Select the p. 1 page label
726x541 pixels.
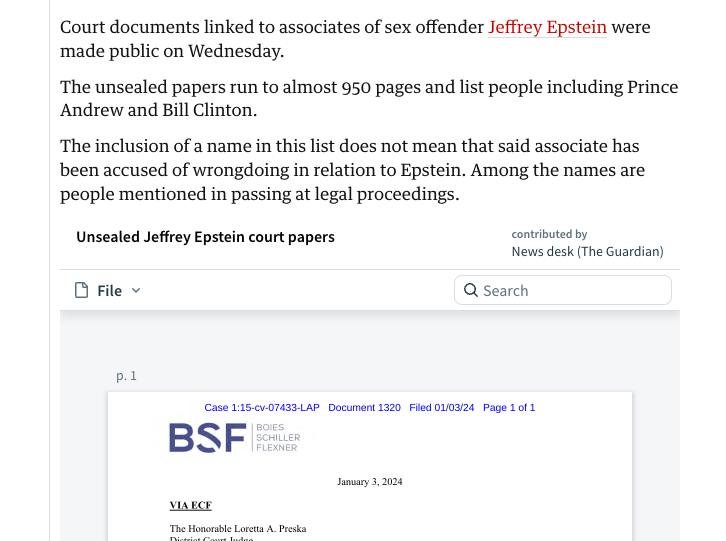tap(126, 376)
